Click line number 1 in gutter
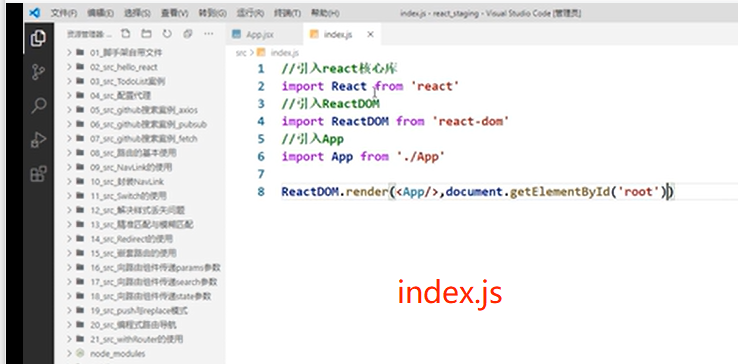The width and height of the screenshot is (738, 364). 261,69
